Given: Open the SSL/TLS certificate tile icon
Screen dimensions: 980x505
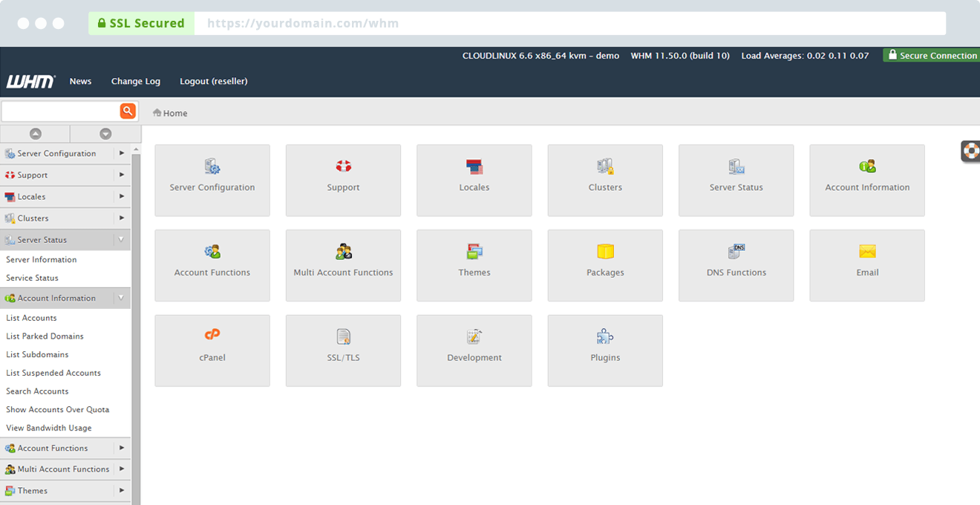Looking at the screenshot, I should pos(343,336).
